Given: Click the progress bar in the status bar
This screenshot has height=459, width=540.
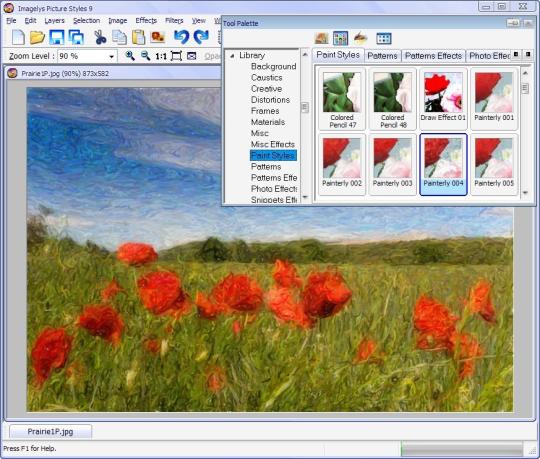Looking at the screenshot, I should click(462, 449).
